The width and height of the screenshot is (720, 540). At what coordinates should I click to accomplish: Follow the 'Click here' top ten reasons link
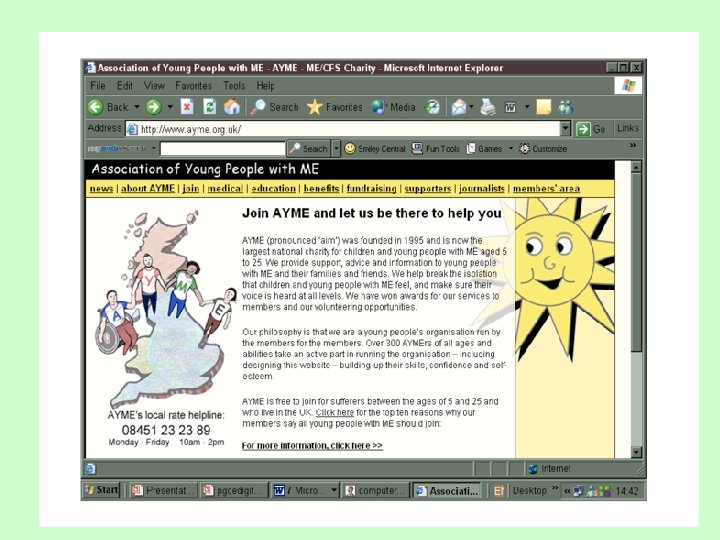point(335,412)
